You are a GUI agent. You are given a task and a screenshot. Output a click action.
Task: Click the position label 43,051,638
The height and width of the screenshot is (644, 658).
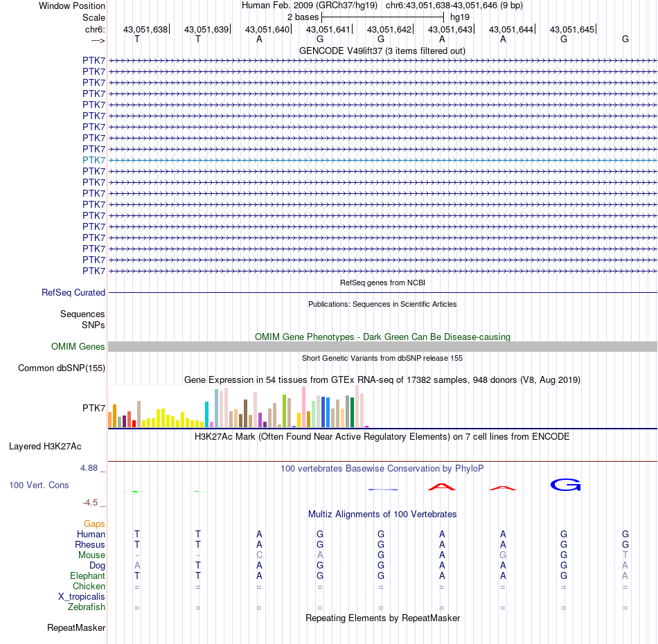(145, 29)
